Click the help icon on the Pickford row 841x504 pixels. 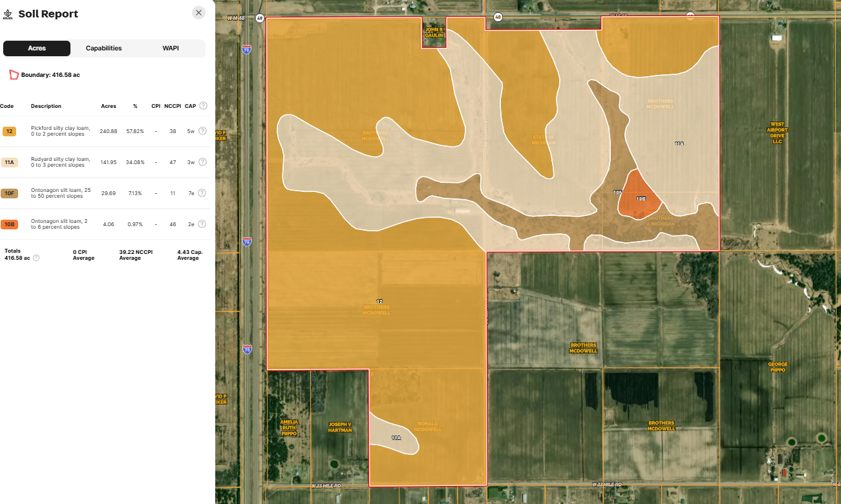pyautogui.click(x=202, y=131)
